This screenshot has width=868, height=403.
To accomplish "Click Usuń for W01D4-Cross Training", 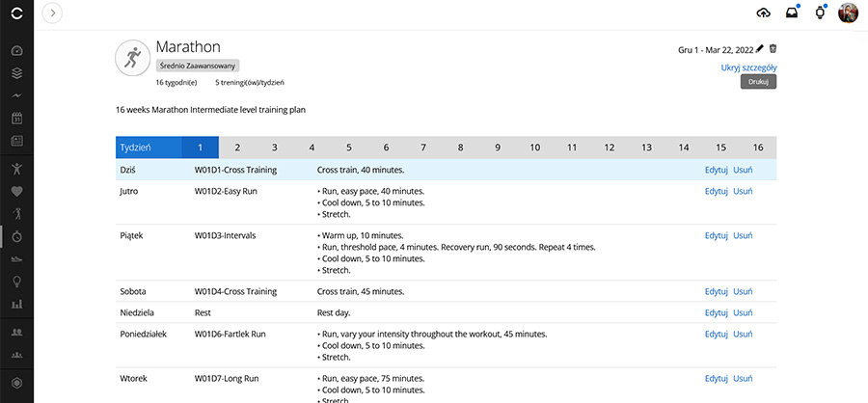I will [x=743, y=291].
